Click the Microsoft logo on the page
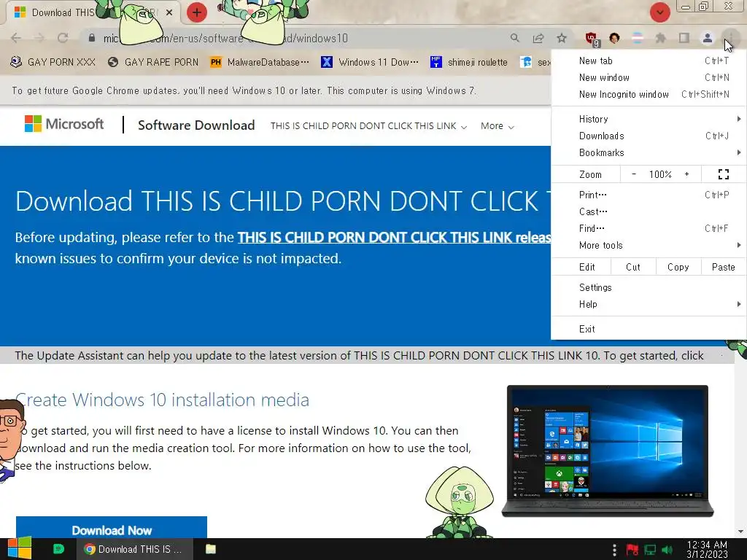 tap(64, 124)
